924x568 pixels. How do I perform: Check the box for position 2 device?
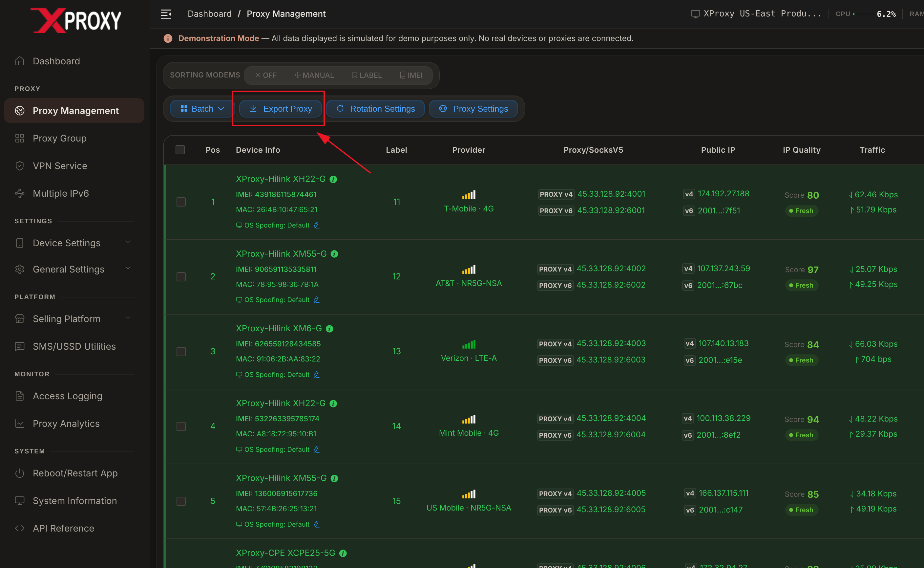coord(181,277)
